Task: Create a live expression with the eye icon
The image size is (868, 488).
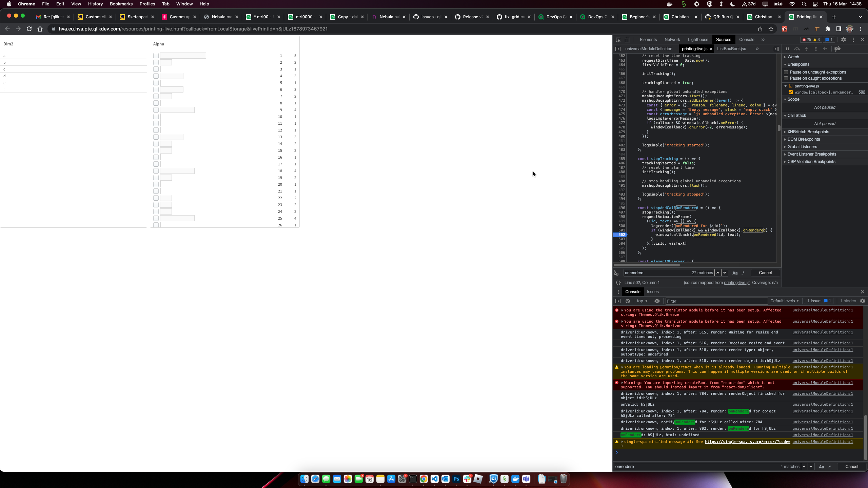Action: pyautogui.click(x=657, y=301)
